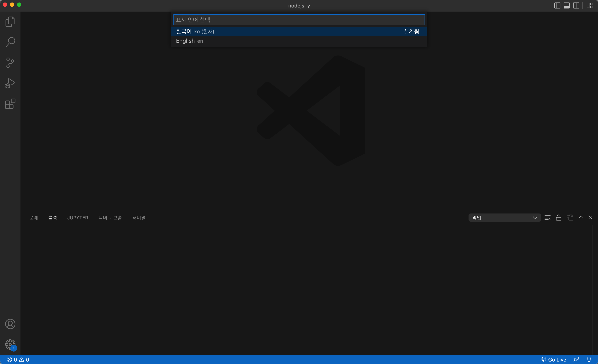Screen dimensions: 598x364
Task: Switch to the 터미널 tab
Action: click(x=139, y=218)
